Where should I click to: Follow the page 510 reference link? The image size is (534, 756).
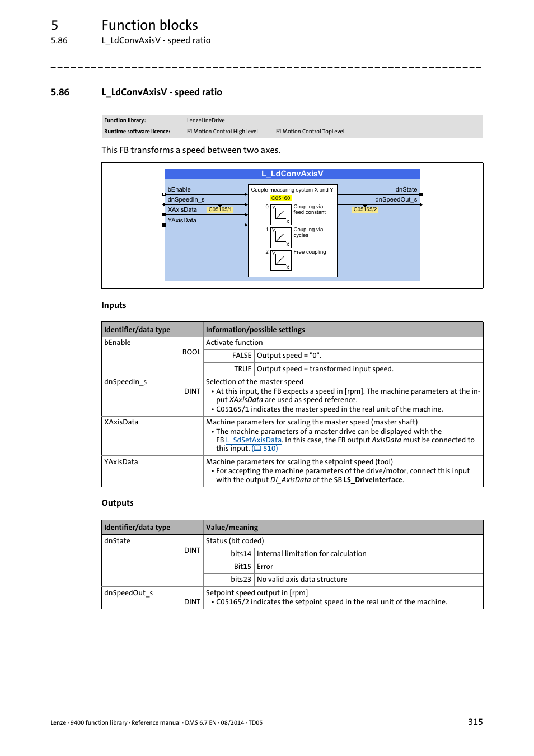click(x=270, y=449)
